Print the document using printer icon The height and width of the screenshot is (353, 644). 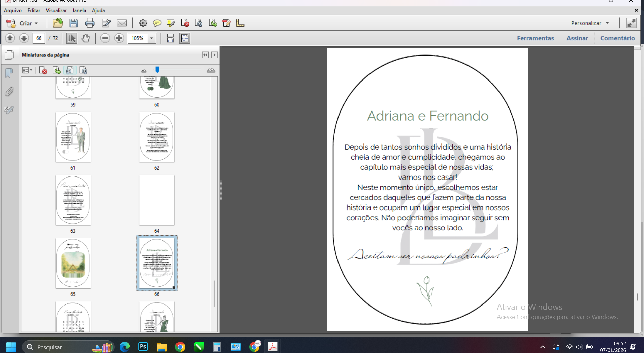click(x=90, y=23)
